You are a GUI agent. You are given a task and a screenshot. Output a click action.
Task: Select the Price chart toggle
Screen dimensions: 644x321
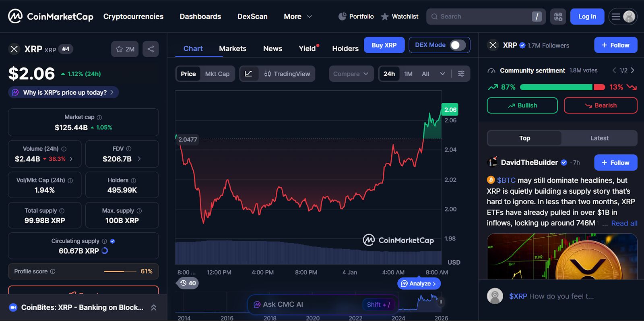pos(188,74)
